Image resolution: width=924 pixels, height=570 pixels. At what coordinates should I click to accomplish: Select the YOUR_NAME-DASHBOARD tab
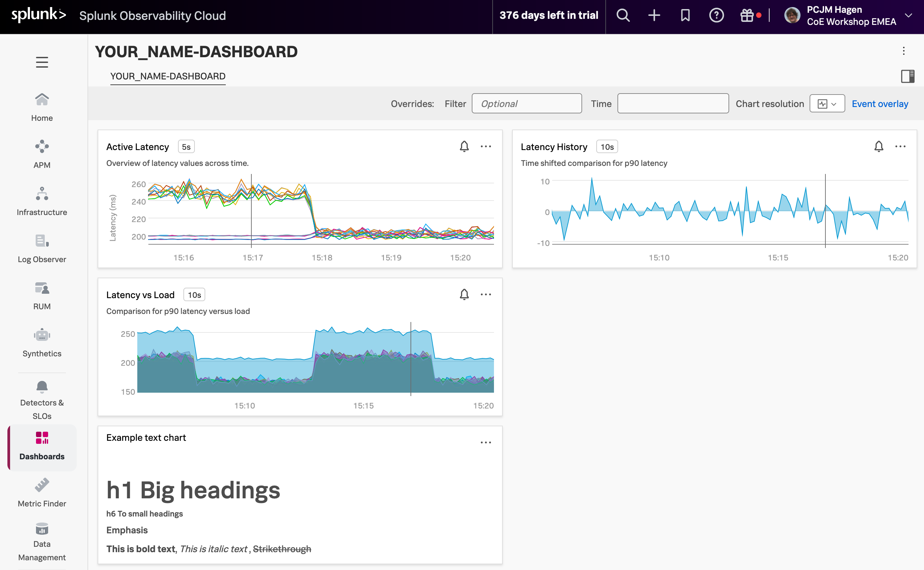tap(168, 76)
